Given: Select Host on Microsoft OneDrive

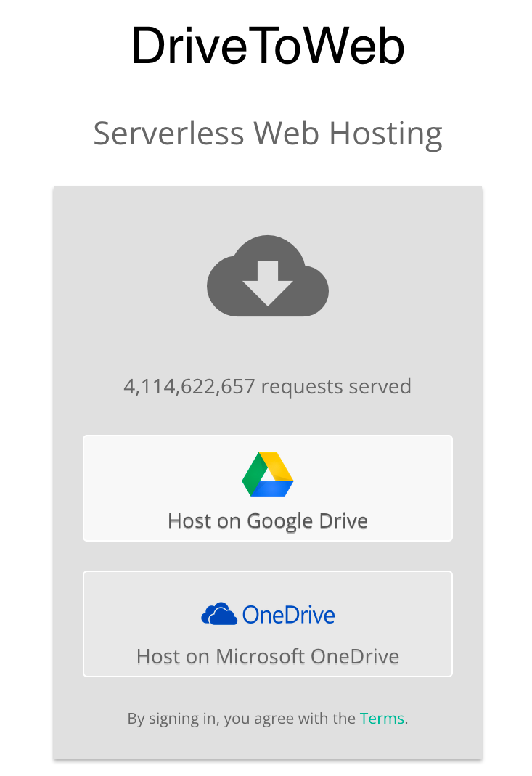Looking at the screenshot, I should tap(268, 624).
